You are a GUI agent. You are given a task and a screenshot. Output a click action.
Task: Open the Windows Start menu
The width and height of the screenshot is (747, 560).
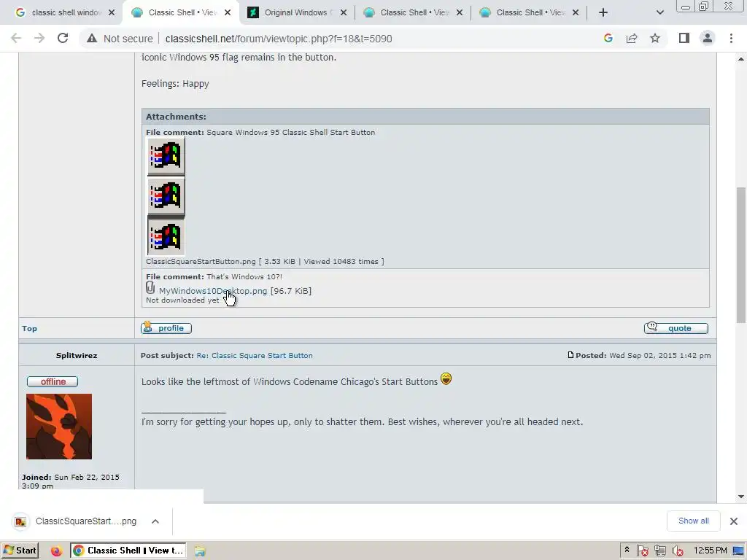(20, 551)
